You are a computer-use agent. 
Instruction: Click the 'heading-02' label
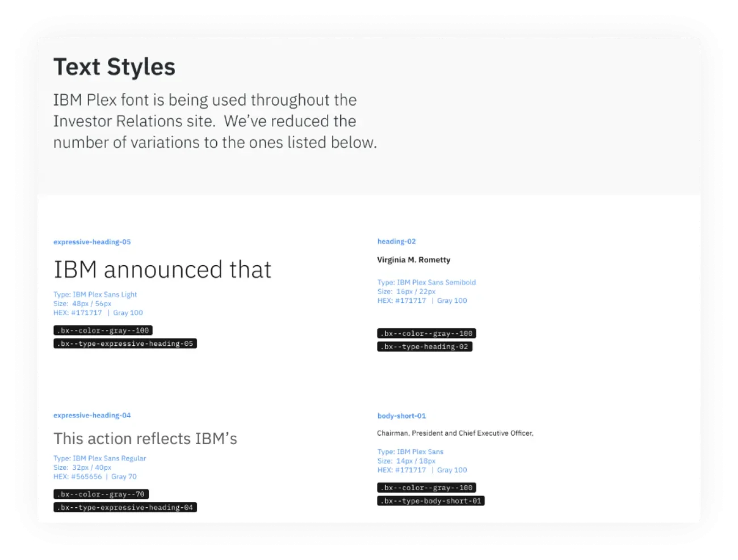click(396, 241)
